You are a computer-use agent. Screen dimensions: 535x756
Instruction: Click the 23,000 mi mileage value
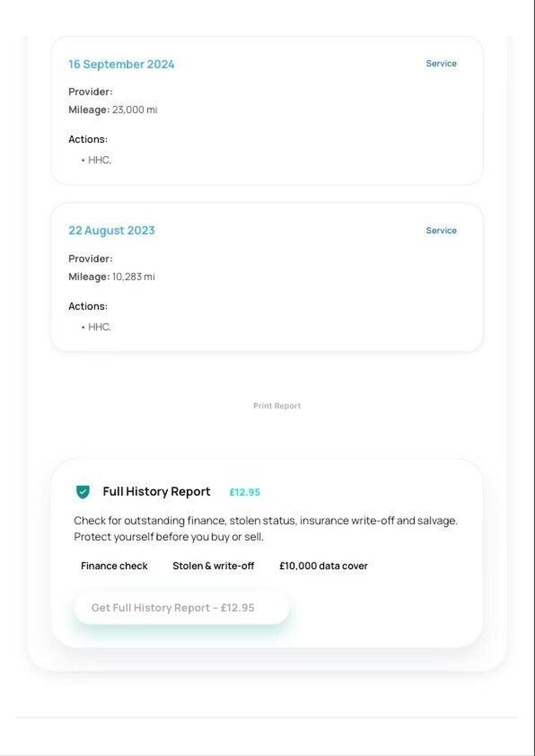(x=135, y=110)
